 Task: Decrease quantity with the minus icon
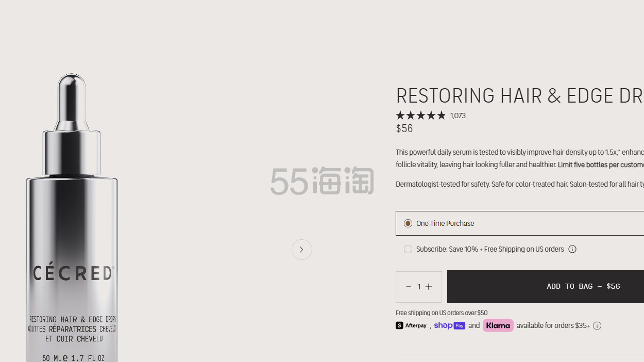[x=408, y=287]
